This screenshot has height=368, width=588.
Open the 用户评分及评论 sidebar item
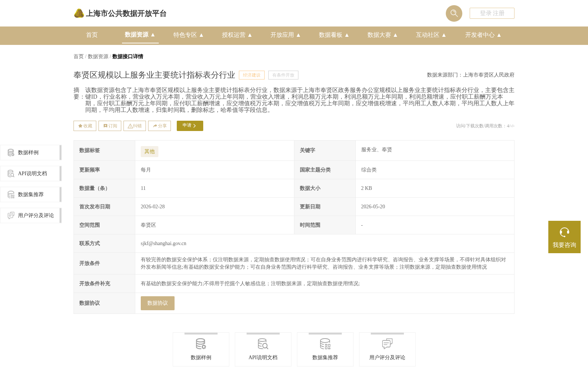click(31, 216)
